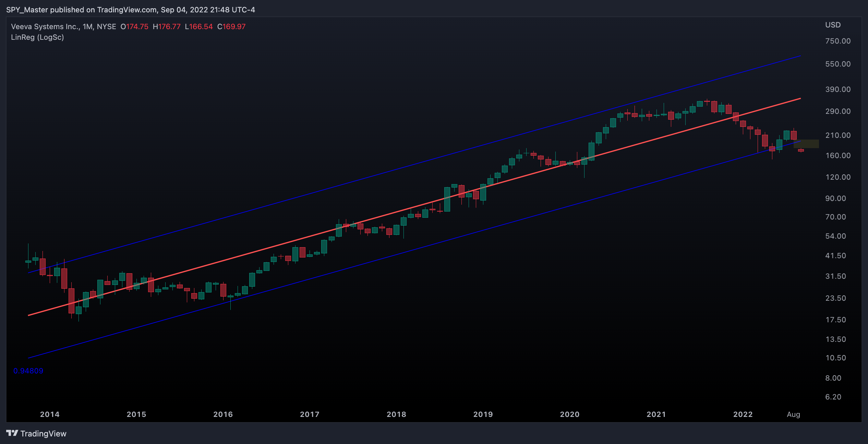The height and width of the screenshot is (444, 868).
Task: Click the open value O174.75
Action: click(134, 27)
